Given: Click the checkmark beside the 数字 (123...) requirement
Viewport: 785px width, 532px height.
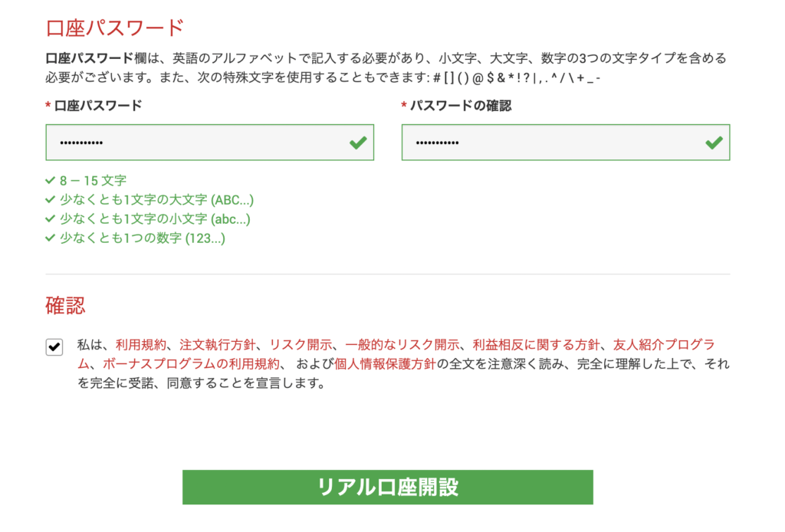Looking at the screenshot, I should click(x=51, y=238).
